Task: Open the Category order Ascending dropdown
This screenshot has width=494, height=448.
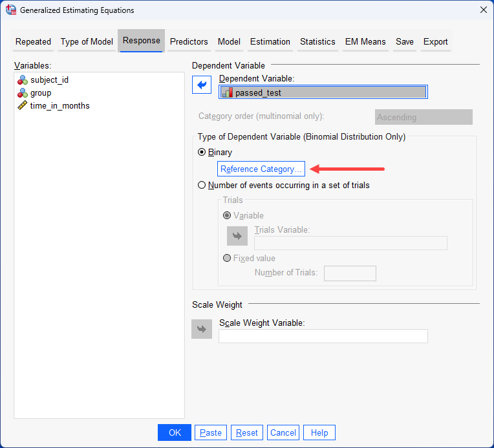Action: click(424, 117)
